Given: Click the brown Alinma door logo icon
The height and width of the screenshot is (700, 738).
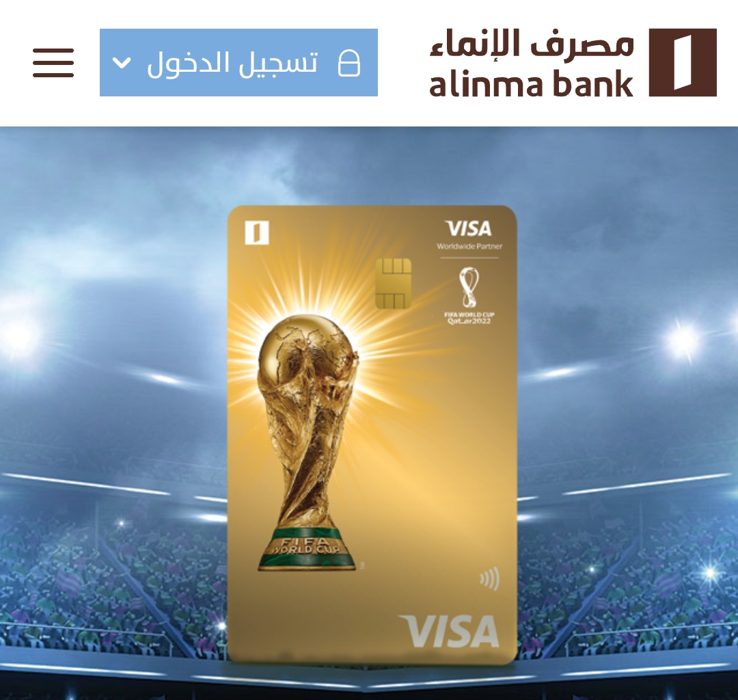Looking at the screenshot, I should [x=683, y=63].
